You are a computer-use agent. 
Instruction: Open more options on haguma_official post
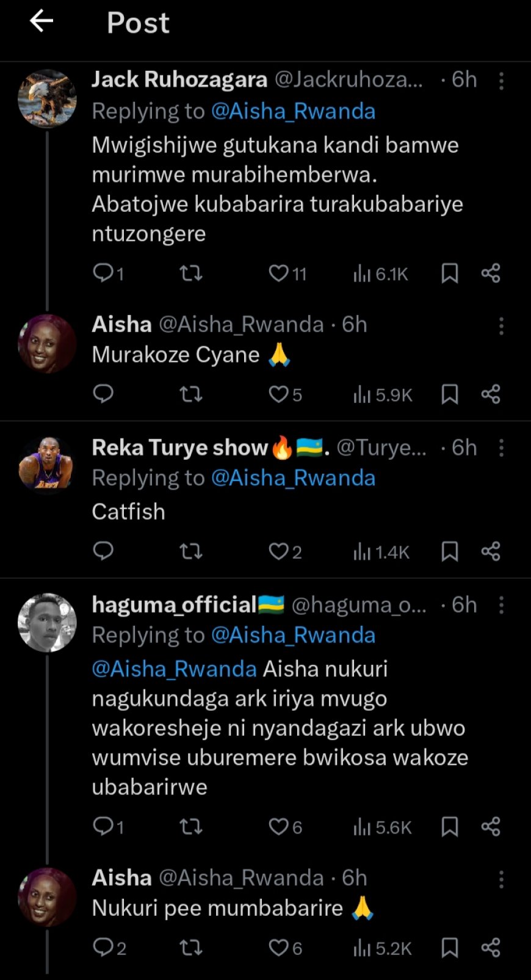[x=501, y=605]
